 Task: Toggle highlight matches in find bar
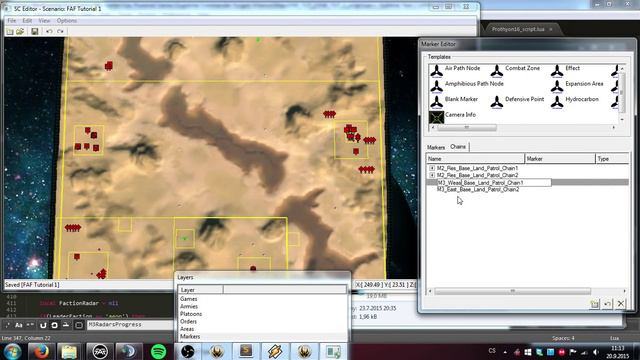point(79,325)
